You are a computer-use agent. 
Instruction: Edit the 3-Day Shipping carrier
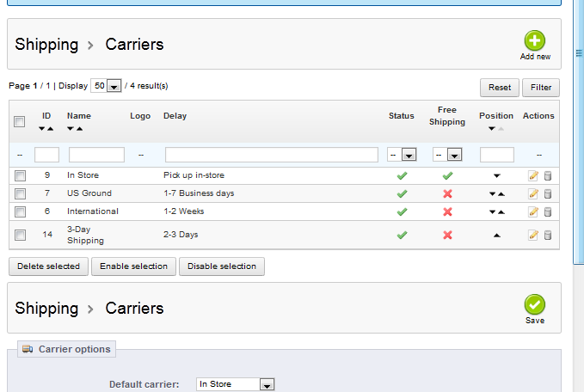pos(533,235)
